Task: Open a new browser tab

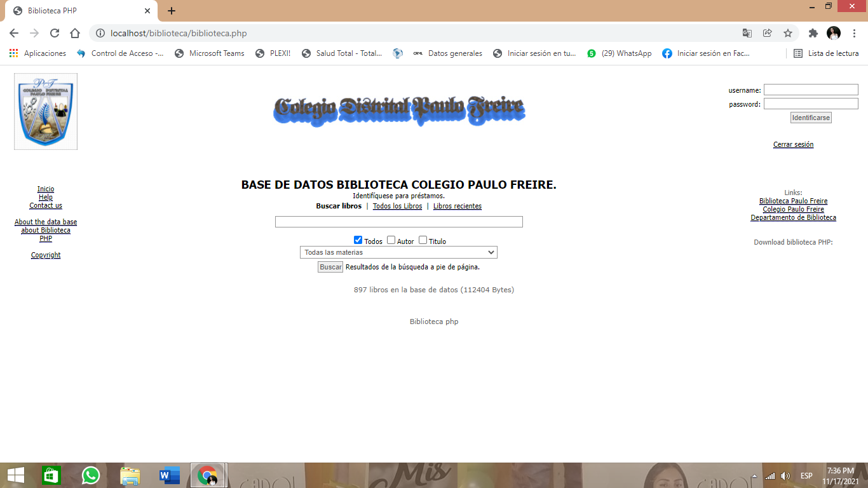Action: pos(172,11)
